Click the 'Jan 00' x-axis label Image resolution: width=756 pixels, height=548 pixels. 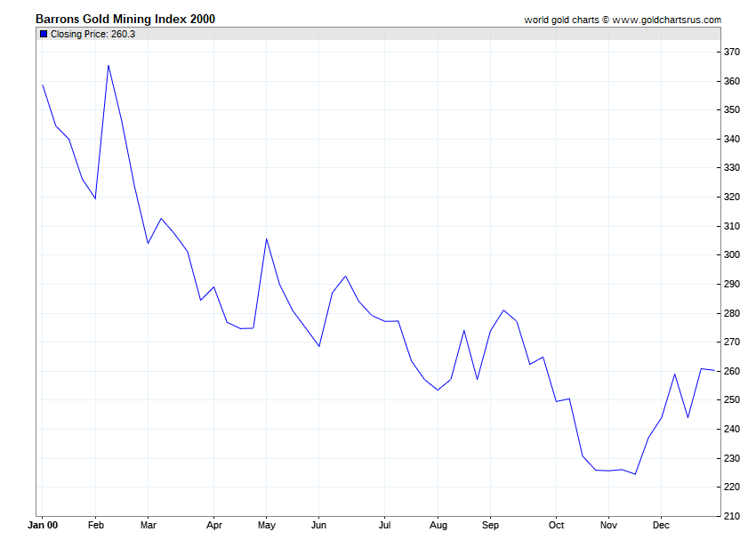click(x=43, y=525)
